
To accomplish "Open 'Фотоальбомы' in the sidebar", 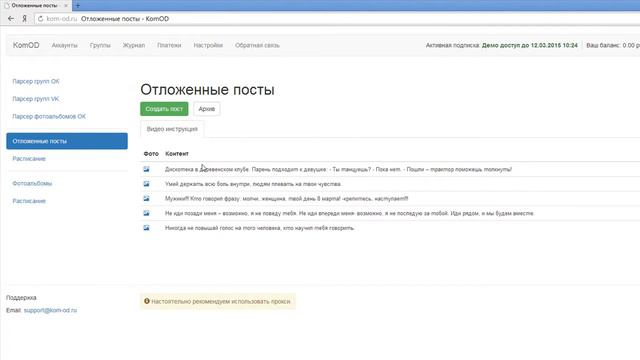I will 32,183.
